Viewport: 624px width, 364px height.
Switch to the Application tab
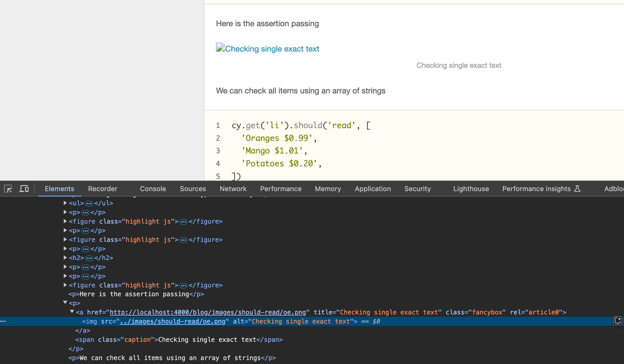pos(373,189)
